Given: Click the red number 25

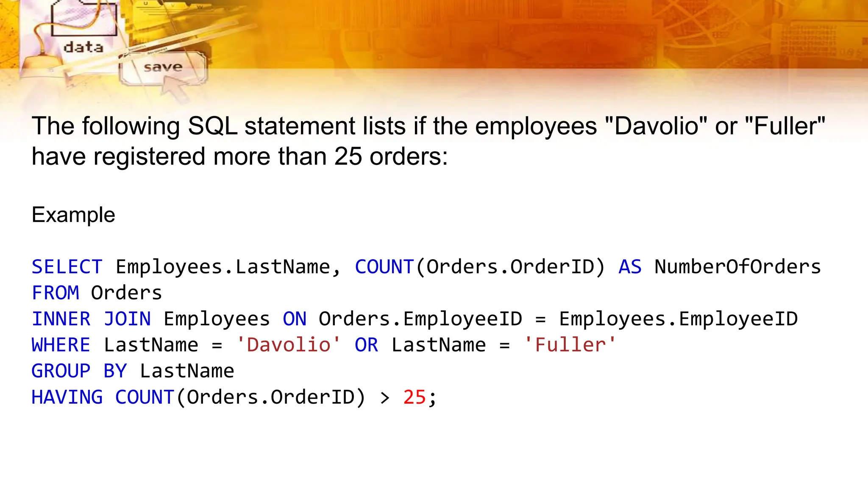Looking at the screenshot, I should [414, 397].
